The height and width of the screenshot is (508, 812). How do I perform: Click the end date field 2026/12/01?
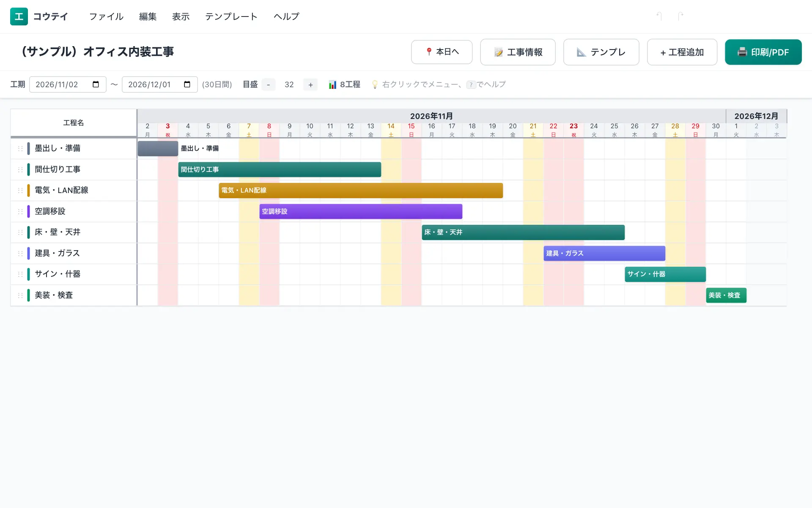[x=159, y=84]
